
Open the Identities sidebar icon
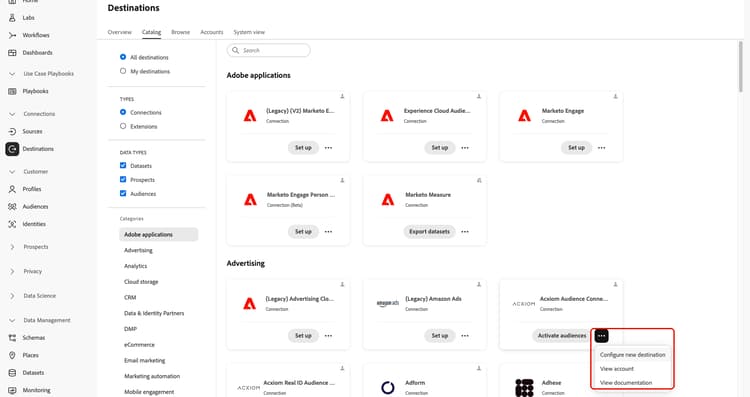pyautogui.click(x=12, y=224)
